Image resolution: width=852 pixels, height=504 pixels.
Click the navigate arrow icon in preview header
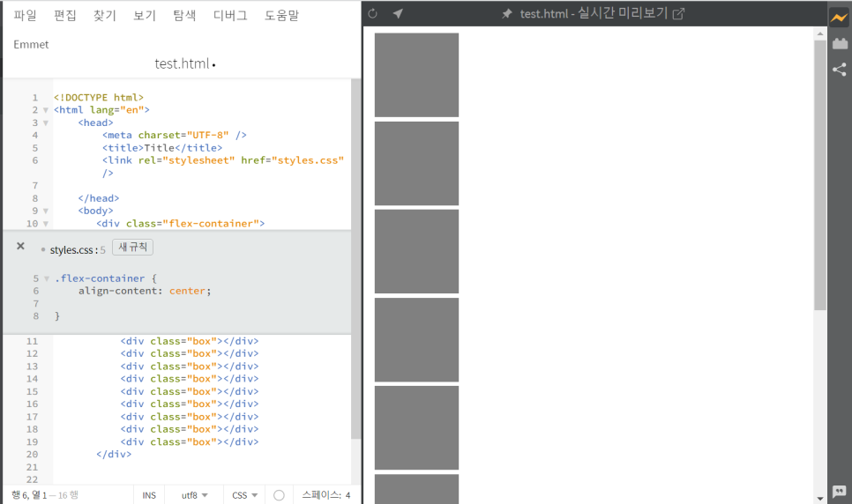click(x=398, y=13)
